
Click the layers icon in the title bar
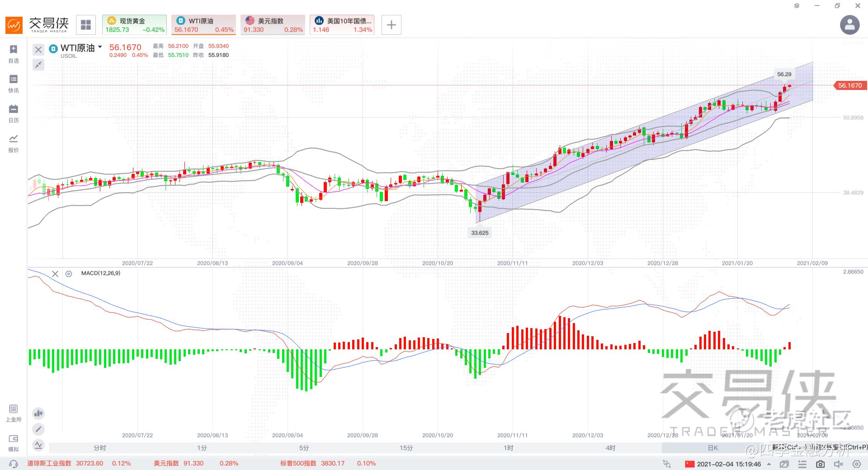797,6
